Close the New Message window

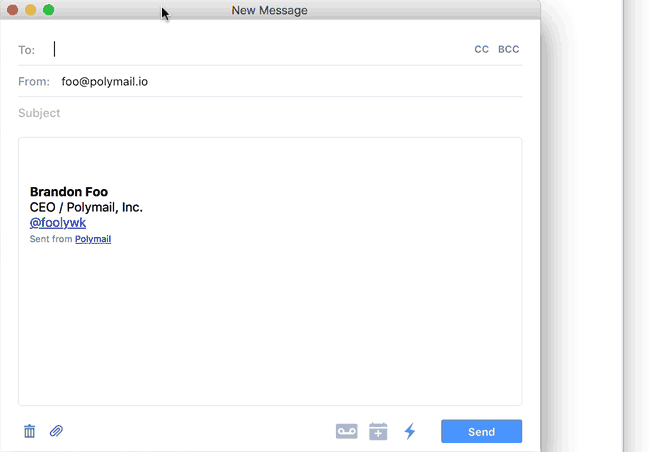point(12,10)
